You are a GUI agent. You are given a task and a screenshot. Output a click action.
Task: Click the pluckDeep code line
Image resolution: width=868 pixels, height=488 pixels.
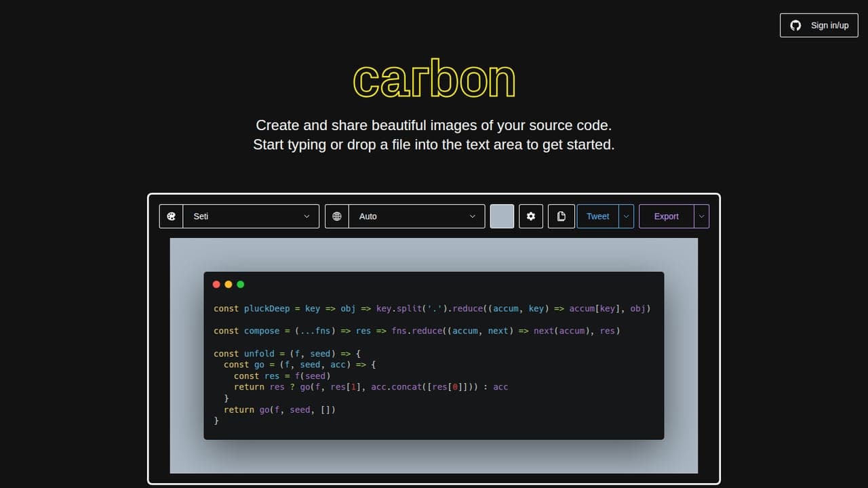(x=432, y=308)
